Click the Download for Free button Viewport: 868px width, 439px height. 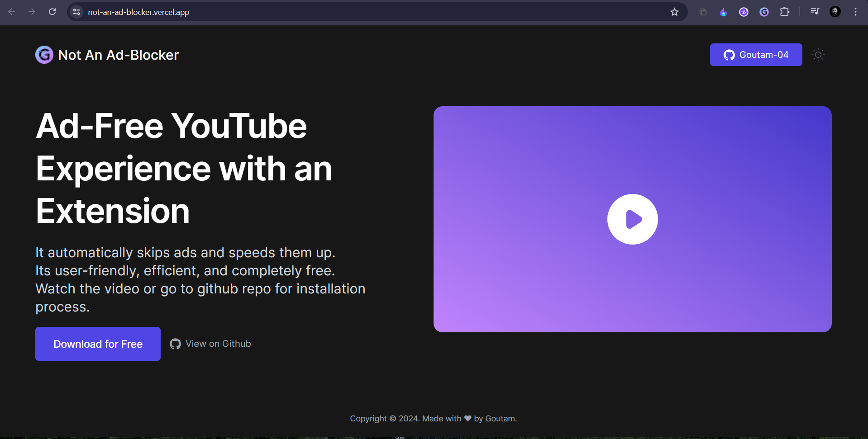[x=98, y=344]
